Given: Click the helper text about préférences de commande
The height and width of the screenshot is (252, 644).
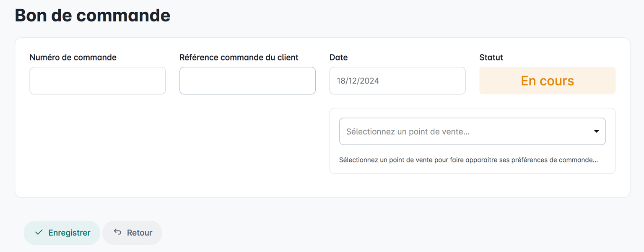Looking at the screenshot, I should tap(468, 160).
